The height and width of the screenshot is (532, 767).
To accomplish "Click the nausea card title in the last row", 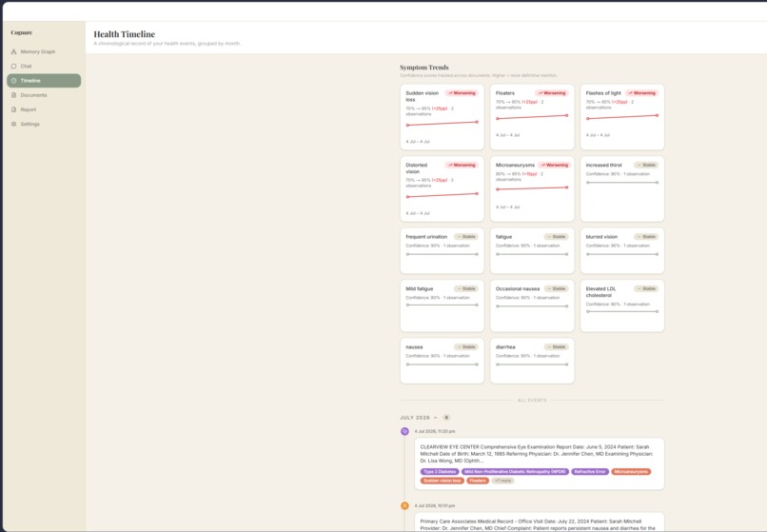I will tap(414, 347).
